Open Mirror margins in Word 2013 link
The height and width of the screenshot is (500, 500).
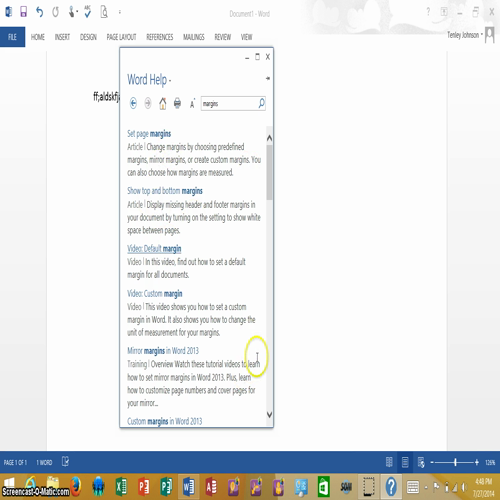coord(163,351)
